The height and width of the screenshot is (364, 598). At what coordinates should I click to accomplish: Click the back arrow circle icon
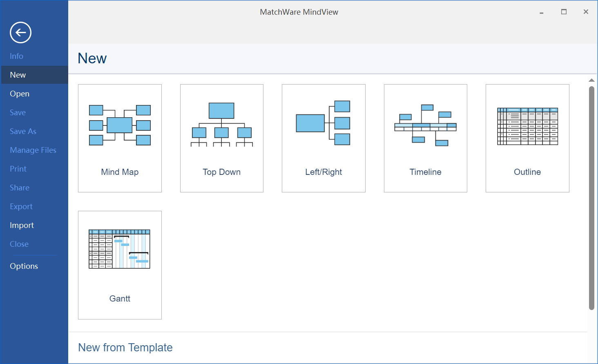click(20, 32)
